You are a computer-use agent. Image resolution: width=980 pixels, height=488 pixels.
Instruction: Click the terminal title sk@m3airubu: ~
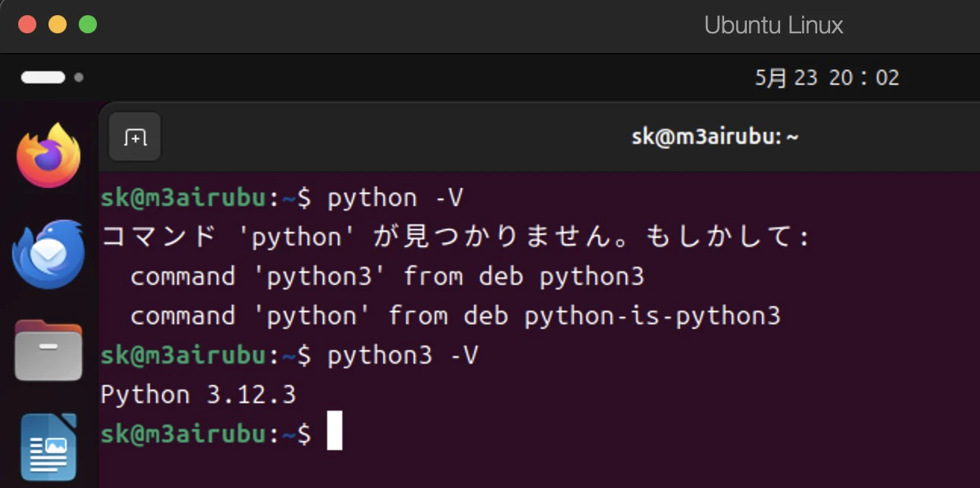tap(715, 137)
